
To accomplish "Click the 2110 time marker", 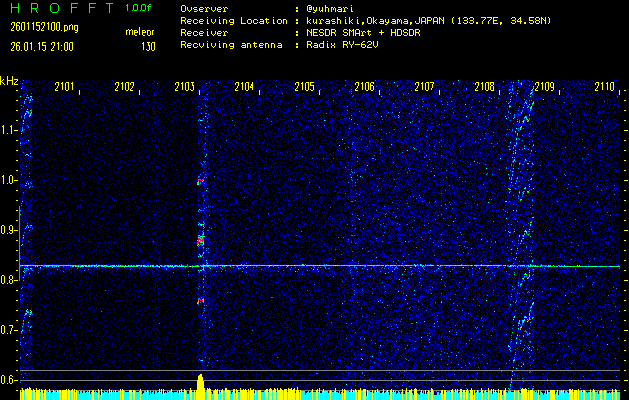I will (605, 86).
